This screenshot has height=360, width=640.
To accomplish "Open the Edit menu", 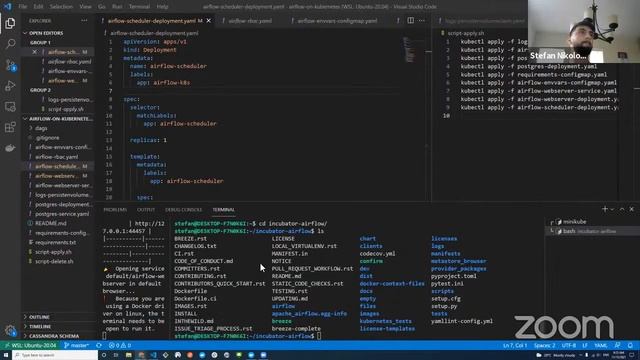I will (x=38, y=7).
